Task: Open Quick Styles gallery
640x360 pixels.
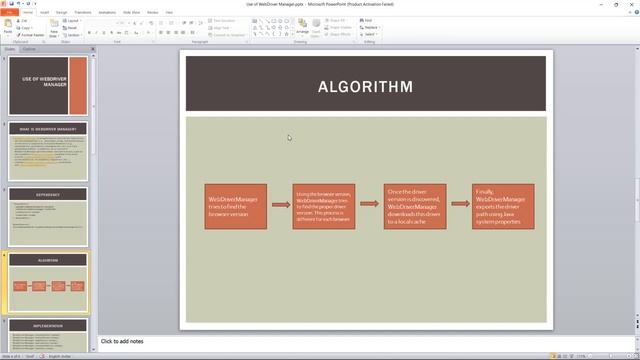Action: click(316, 28)
